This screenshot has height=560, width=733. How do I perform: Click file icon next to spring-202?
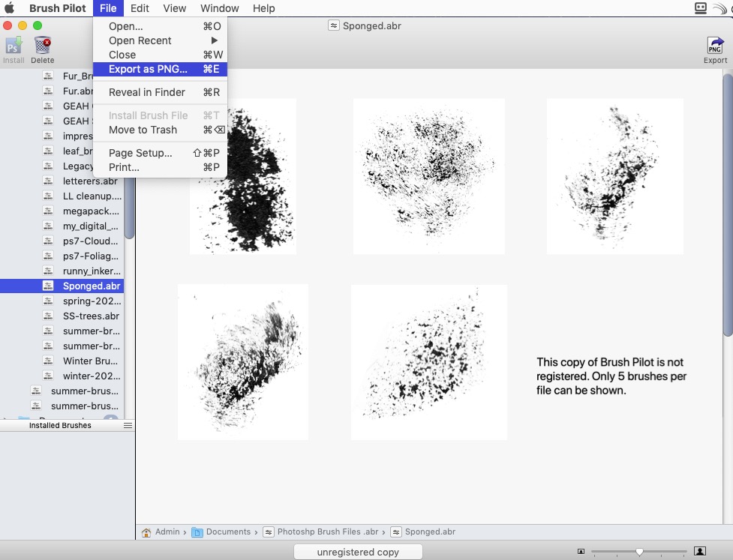(48, 301)
